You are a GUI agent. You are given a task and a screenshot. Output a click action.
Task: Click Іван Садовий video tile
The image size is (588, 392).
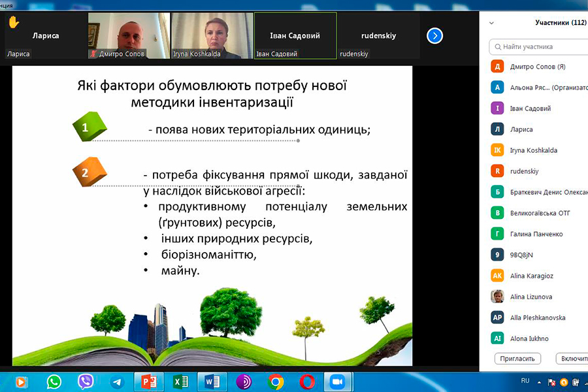[x=295, y=36]
